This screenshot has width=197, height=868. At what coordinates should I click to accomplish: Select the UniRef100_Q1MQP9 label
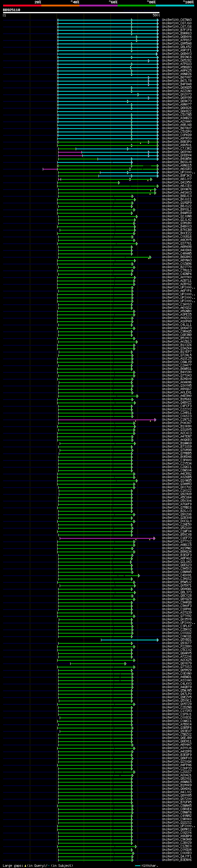(x=177, y=203)
